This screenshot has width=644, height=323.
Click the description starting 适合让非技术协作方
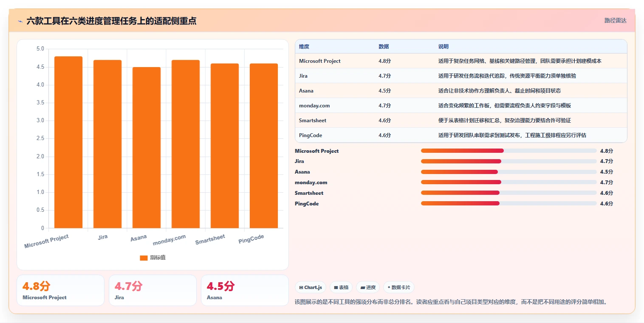[x=500, y=91]
